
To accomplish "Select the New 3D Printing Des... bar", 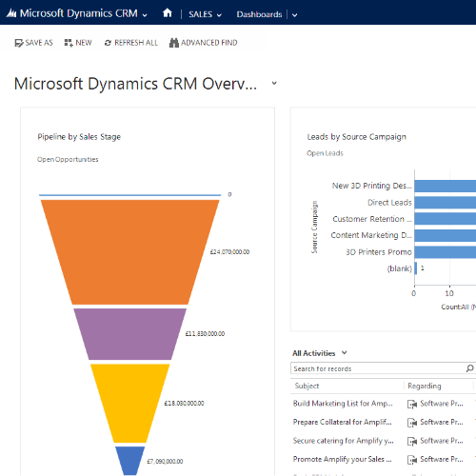I will [446, 186].
